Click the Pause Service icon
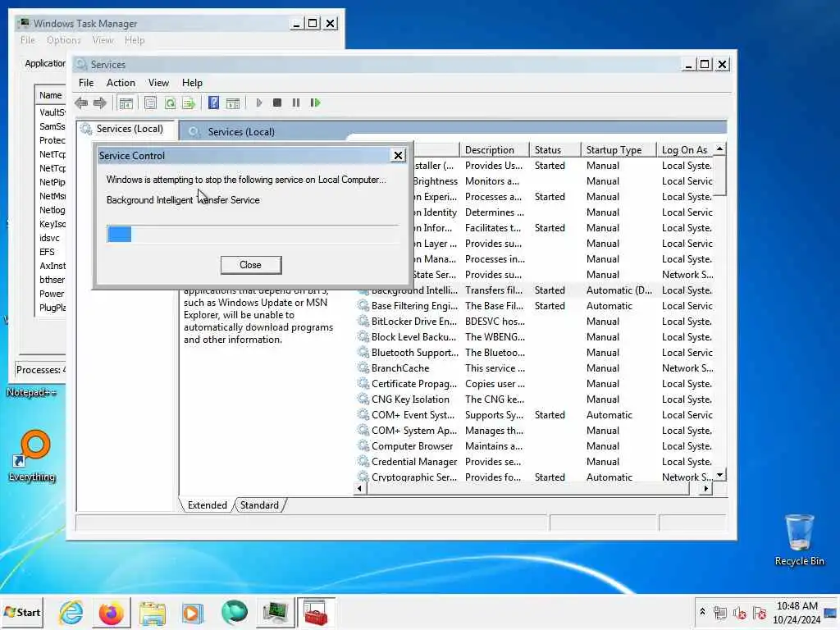This screenshot has height=630, width=840. click(x=295, y=103)
